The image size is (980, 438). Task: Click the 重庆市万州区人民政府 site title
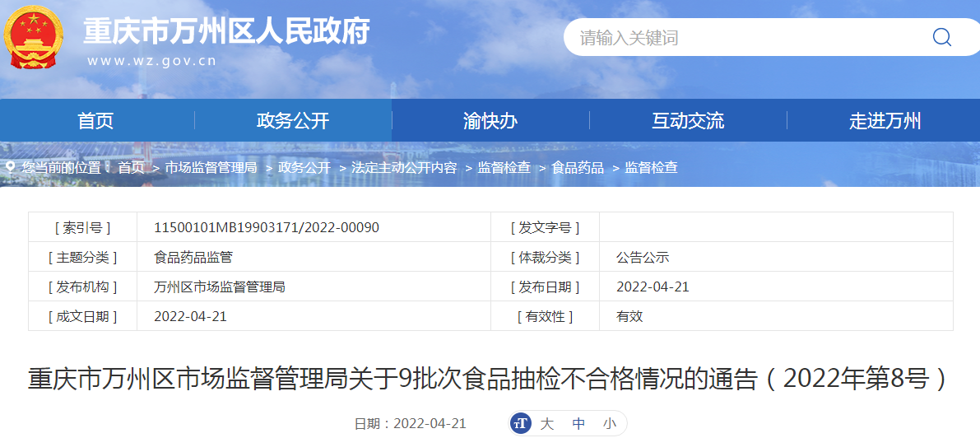click(x=226, y=30)
